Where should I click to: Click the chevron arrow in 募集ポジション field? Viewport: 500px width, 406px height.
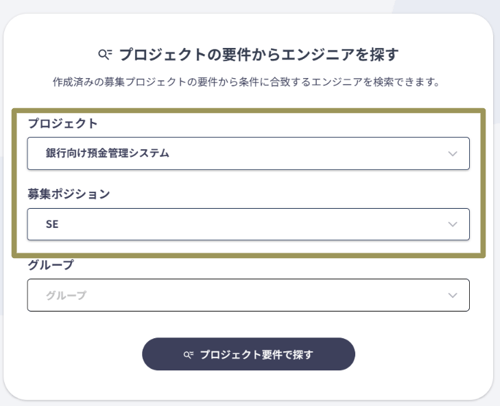452,224
